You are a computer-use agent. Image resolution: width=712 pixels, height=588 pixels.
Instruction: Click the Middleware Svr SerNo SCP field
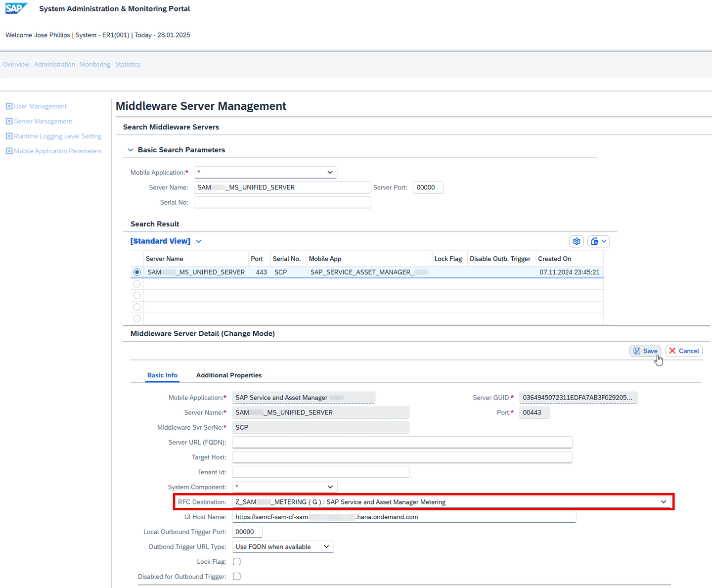321,427
